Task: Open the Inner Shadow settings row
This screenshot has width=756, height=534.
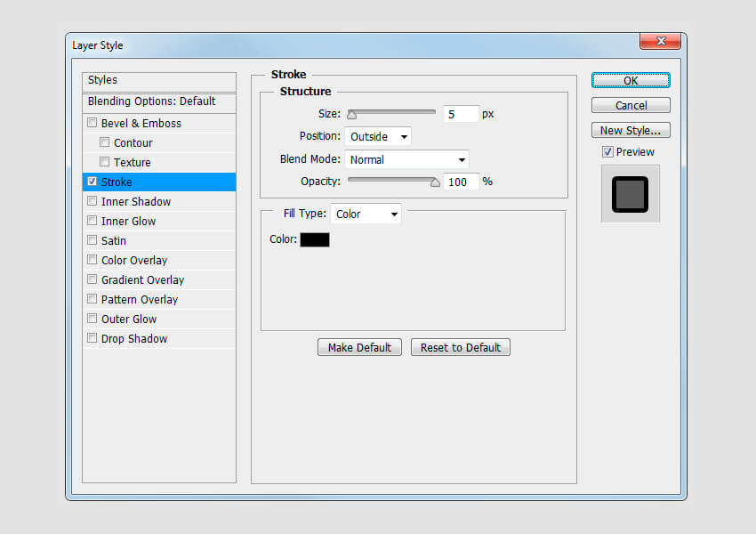Action: (159, 202)
